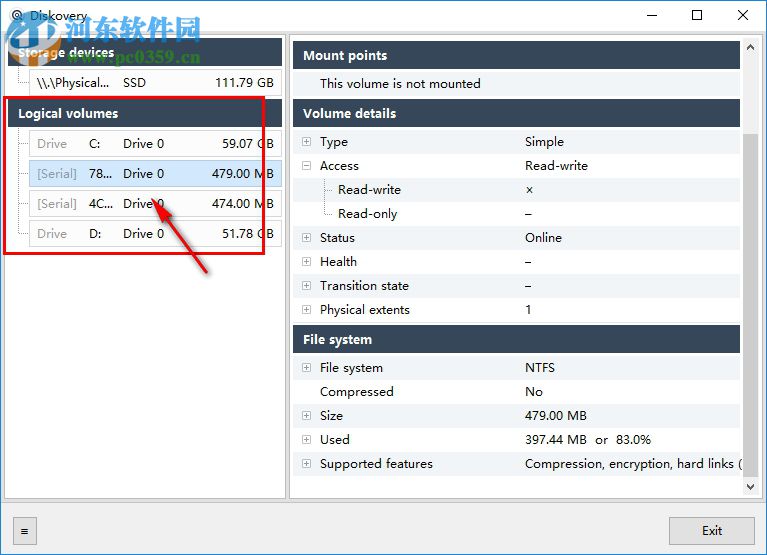
Task: Click the File system section header
Action: click(x=516, y=339)
